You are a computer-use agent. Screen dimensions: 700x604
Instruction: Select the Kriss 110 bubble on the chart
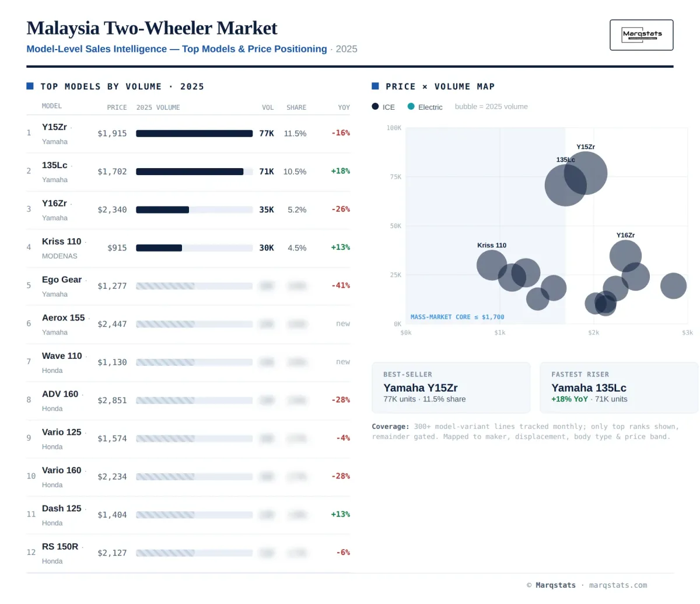[492, 265]
